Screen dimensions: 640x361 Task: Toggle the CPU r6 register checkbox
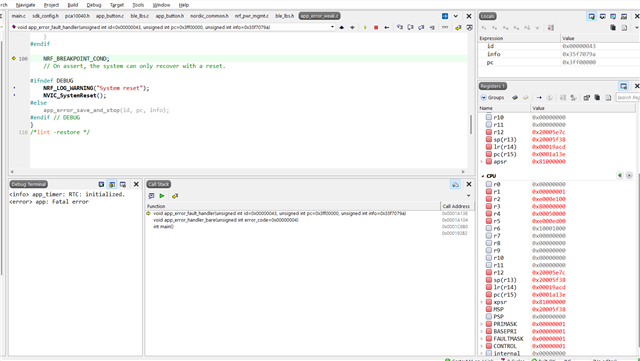489,228
